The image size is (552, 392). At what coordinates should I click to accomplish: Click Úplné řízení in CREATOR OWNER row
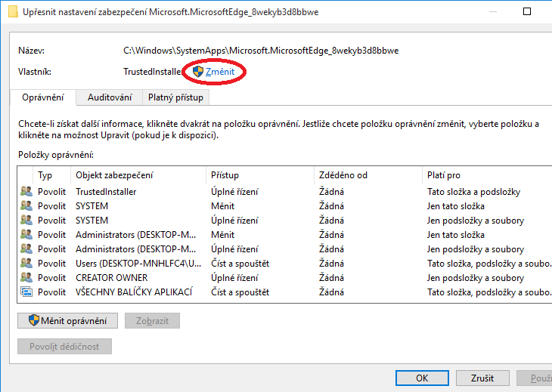tap(234, 278)
